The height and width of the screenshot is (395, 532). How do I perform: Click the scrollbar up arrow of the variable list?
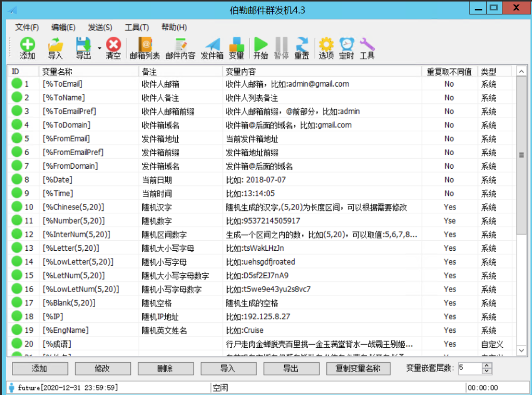[x=521, y=72]
